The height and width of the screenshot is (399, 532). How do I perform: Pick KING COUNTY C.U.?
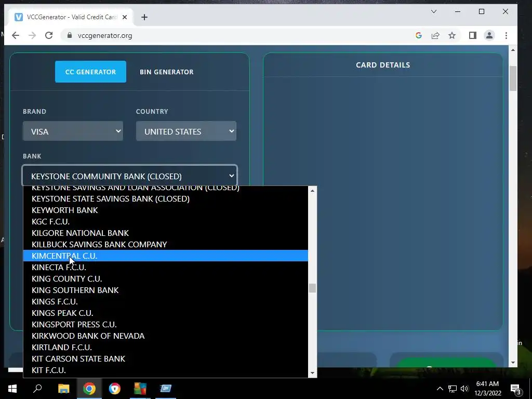[x=166, y=279]
